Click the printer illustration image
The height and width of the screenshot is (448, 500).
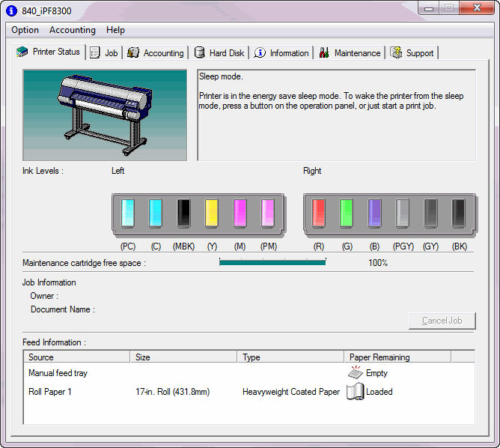click(x=105, y=115)
